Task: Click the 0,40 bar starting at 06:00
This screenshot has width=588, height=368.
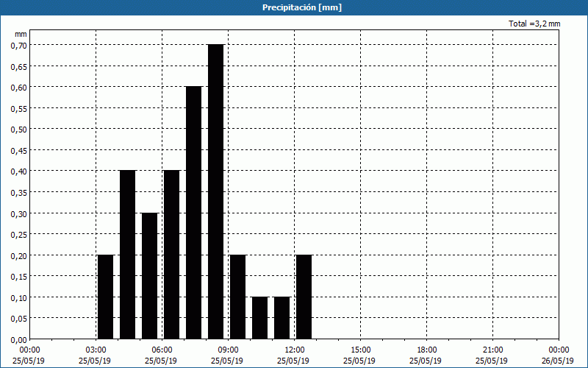Action: pyautogui.click(x=172, y=255)
